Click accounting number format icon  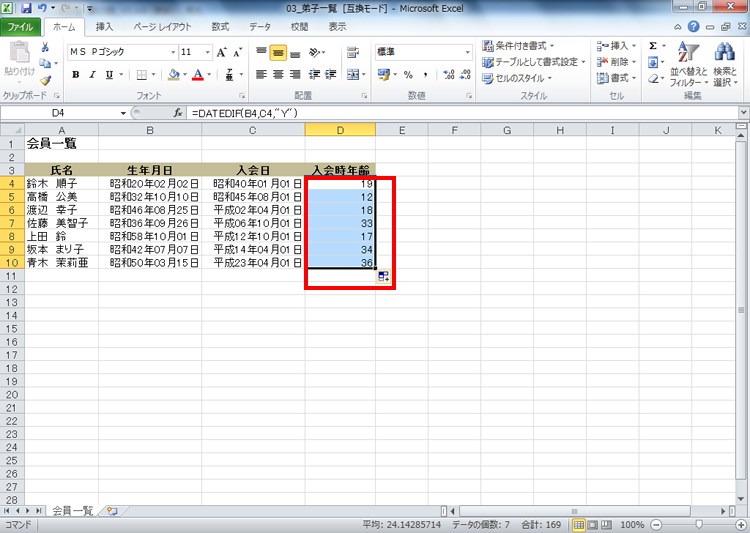[384, 75]
